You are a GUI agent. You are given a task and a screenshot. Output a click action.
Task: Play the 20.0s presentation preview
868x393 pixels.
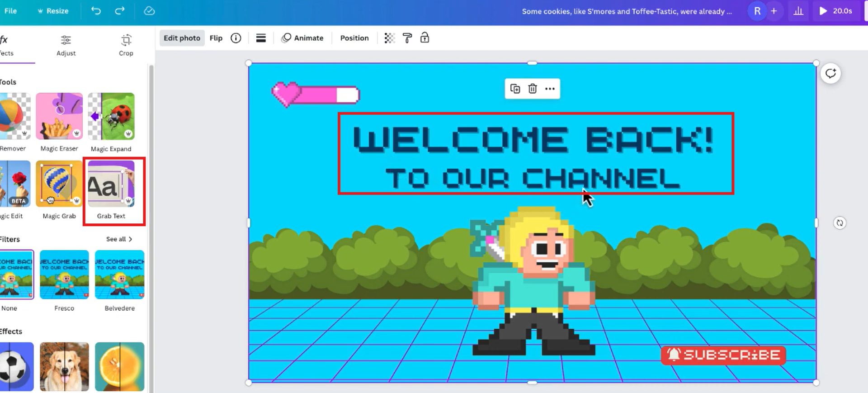coord(835,11)
